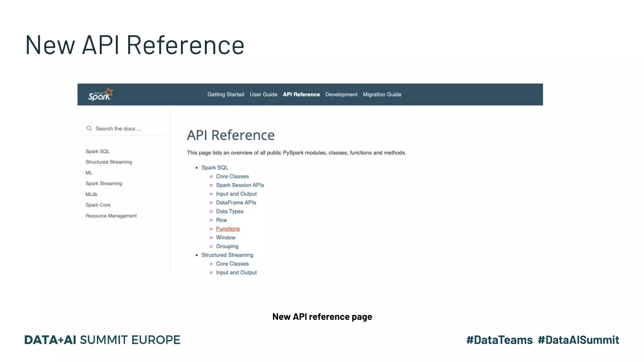The image size is (644, 362).
Task: Select Spark Core in the sidebar
Action: [x=98, y=205]
